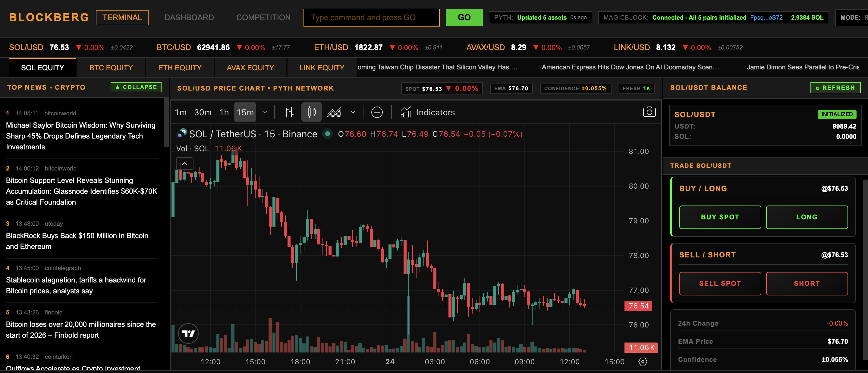Viewport: 868px width, 373px height.
Task: Take a chart snapshot with the camera icon
Action: click(x=650, y=112)
